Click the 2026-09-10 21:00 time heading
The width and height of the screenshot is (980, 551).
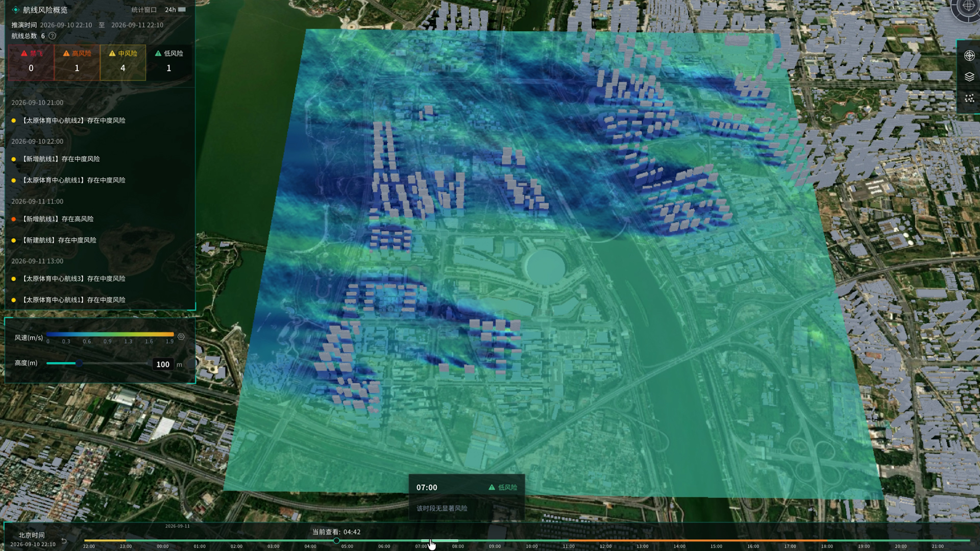pyautogui.click(x=37, y=103)
